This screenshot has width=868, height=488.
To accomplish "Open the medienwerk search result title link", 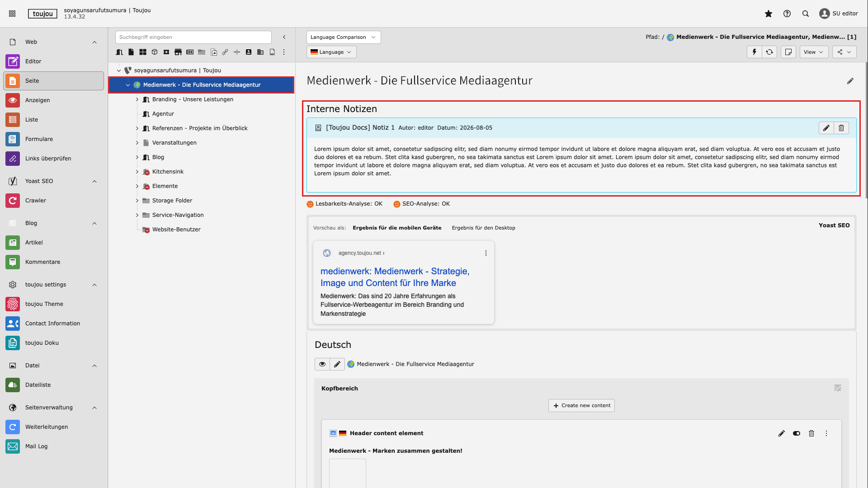I will [395, 277].
